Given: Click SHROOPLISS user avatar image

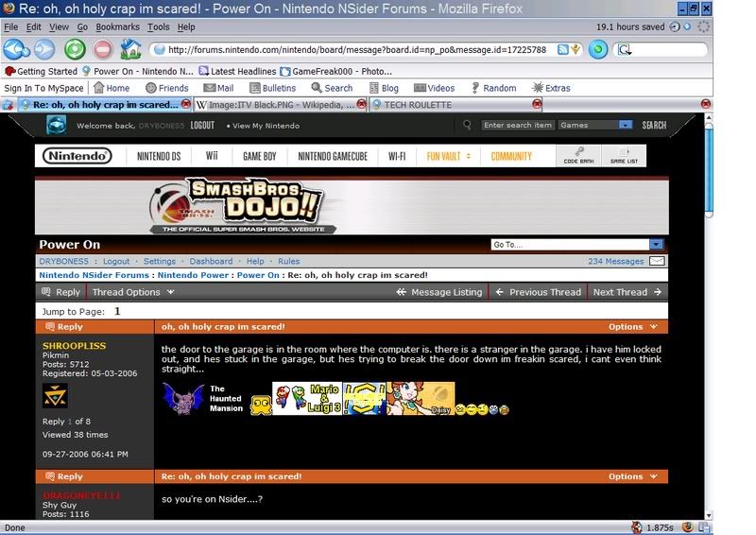Looking at the screenshot, I should pos(55,396).
